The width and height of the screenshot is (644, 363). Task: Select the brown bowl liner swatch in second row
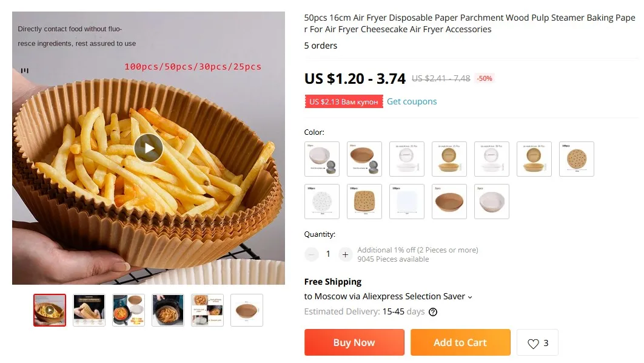(449, 202)
